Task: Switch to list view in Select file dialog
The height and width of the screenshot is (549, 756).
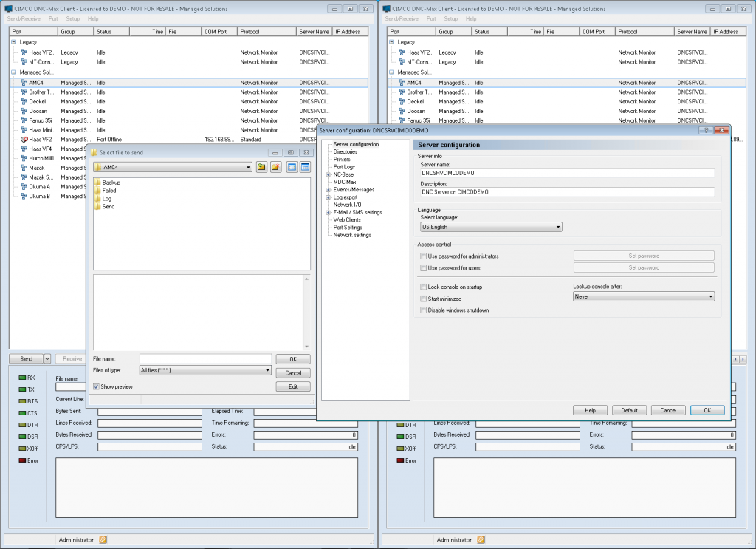Action: point(292,167)
